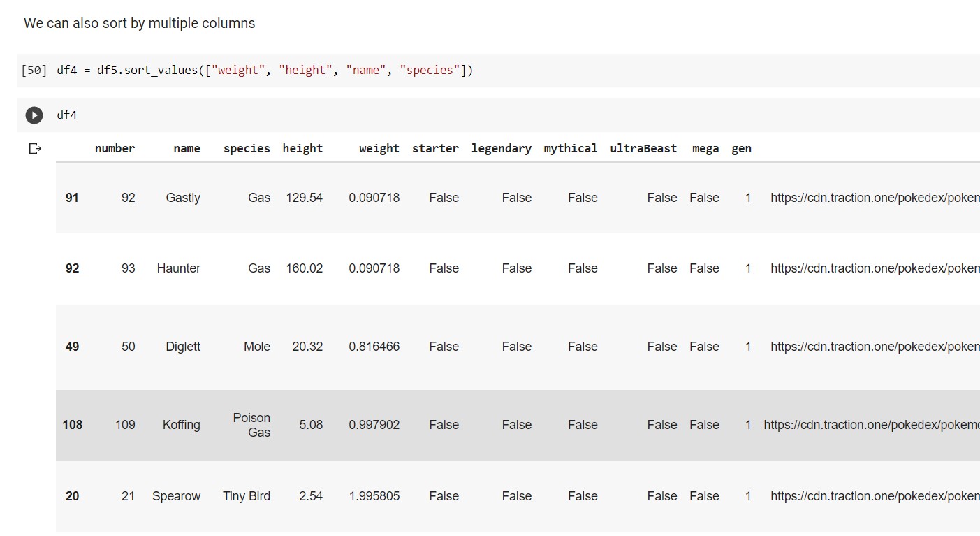Screen dimensions: 980x536
Task: Click row index 92 for Haunter
Action: (x=72, y=268)
